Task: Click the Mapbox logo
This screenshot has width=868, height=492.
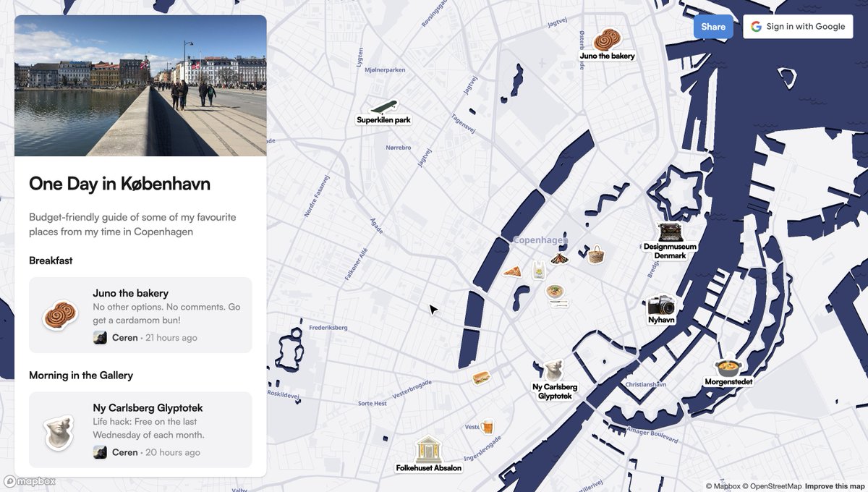Action: tap(30, 481)
